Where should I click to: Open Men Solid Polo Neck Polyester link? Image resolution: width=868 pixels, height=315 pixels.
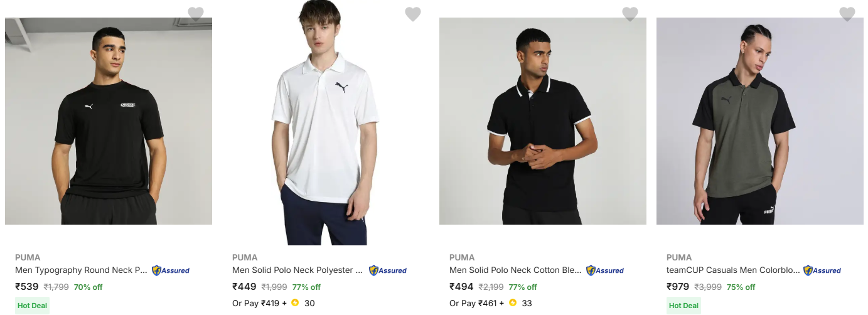pos(297,270)
